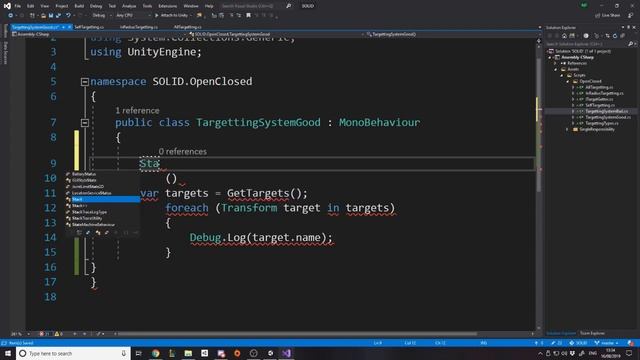
Task: Switch to SelfTargetting.cs tab
Action: coord(89,27)
